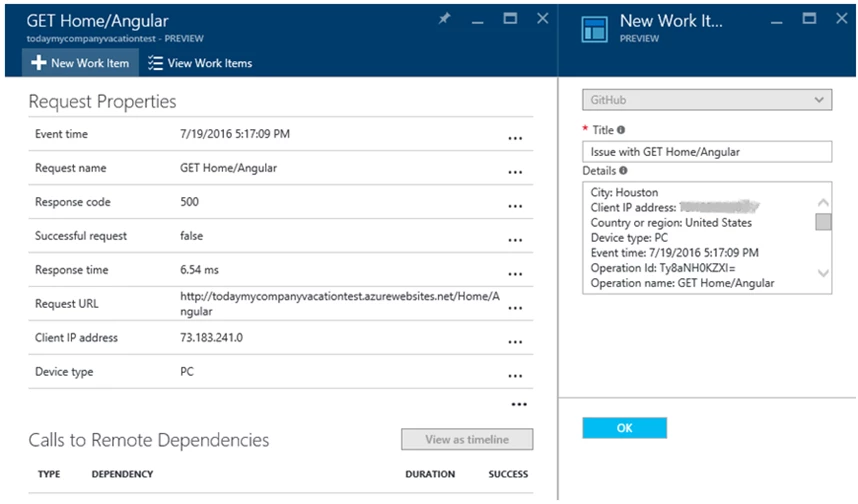This screenshot has height=504, width=858.
Task: Maximize the GET Home/Angular blade
Action: coord(510,19)
